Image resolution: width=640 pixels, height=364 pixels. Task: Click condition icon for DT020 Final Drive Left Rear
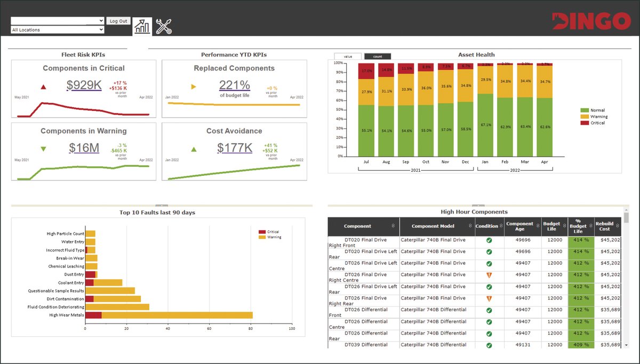[489, 252]
